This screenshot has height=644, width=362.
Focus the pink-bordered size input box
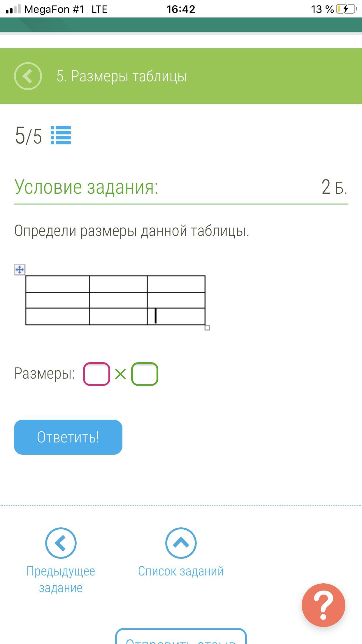[x=96, y=374]
